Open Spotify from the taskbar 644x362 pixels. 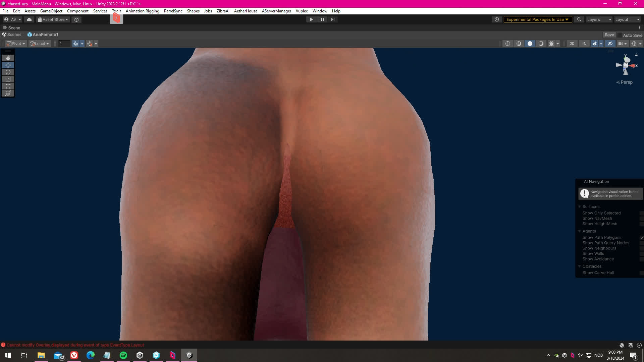[x=123, y=355]
